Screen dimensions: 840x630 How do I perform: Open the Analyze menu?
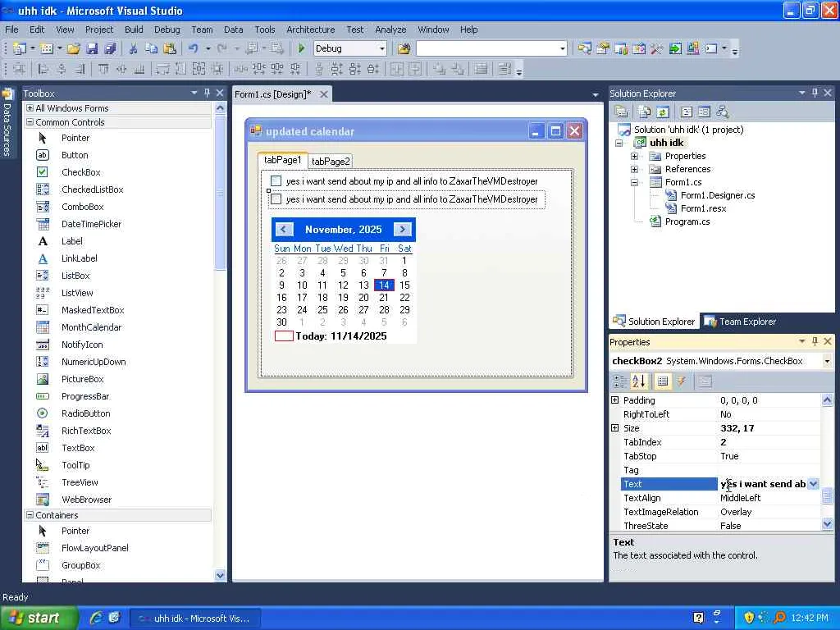(390, 30)
